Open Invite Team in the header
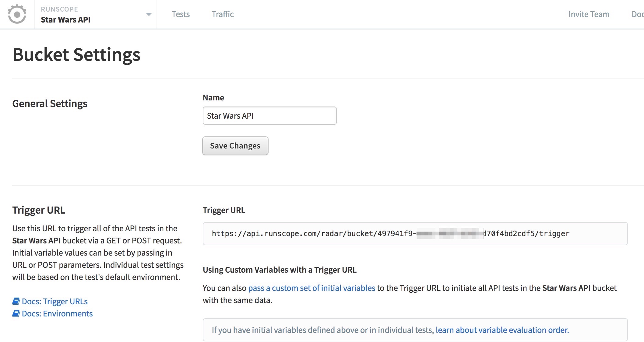This screenshot has height=342, width=644. coord(589,14)
